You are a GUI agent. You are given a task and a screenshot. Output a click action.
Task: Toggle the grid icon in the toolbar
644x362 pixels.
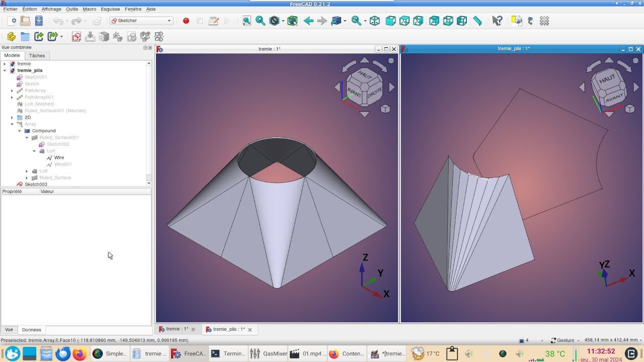click(544, 21)
